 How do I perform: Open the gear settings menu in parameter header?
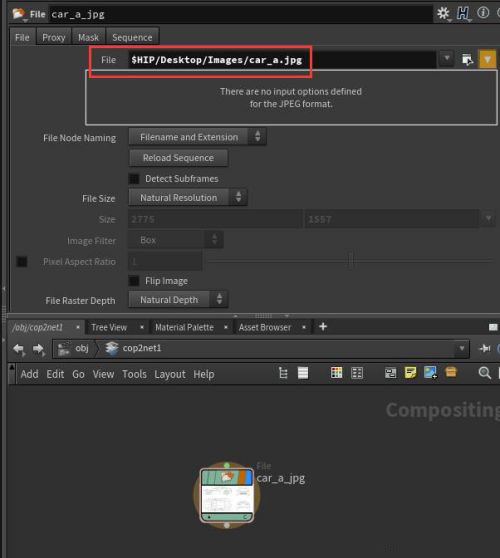click(x=443, y=14)
